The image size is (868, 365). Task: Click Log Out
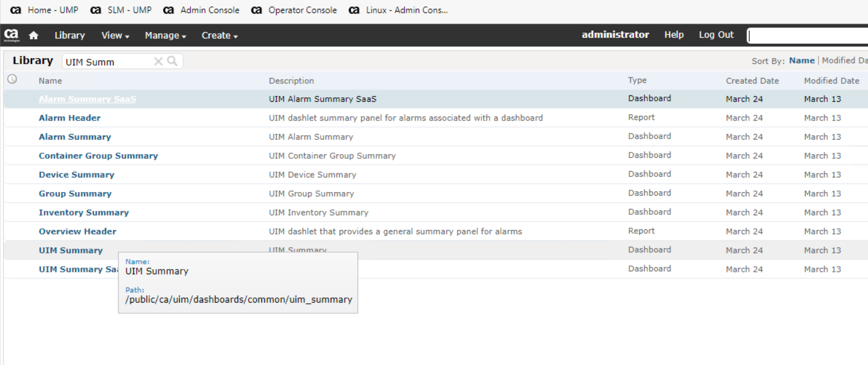pos(715,35)
